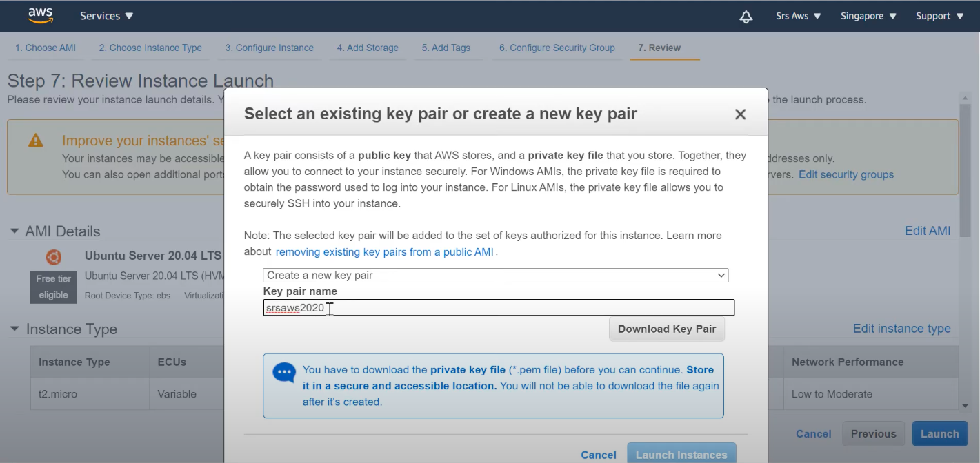Open the Services dropdown menu
980x463 pixels.
pyautogui.click(x=106, y=16)
